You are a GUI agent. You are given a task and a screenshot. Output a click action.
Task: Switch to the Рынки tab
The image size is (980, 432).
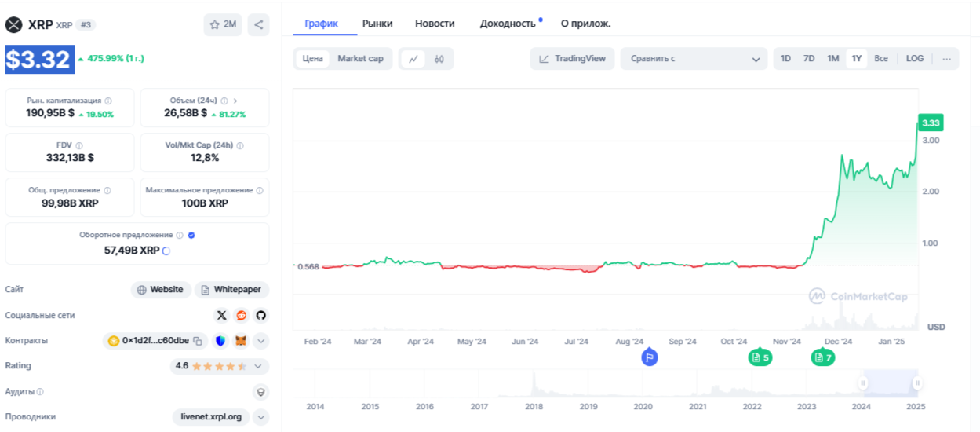[x=377, y=24]
